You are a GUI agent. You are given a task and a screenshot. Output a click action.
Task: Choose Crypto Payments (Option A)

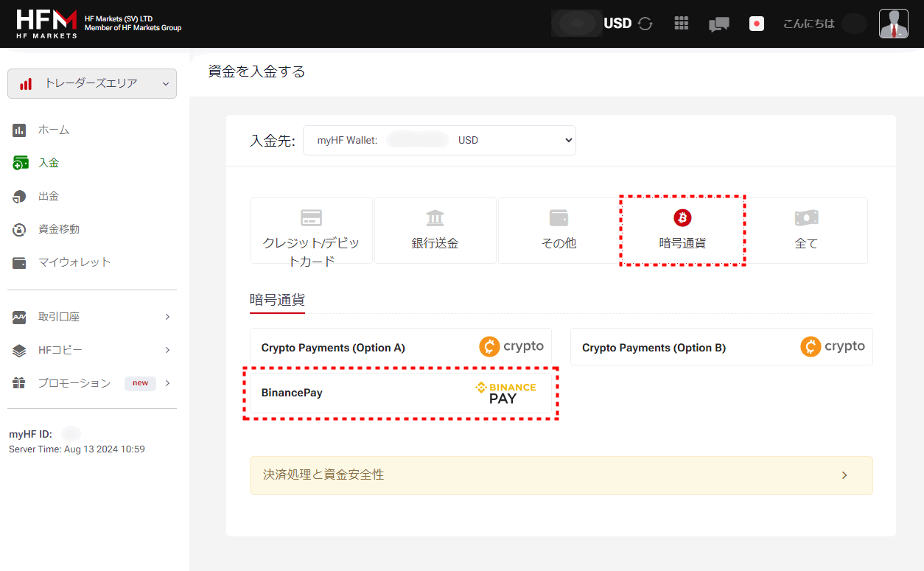[401, 347]
